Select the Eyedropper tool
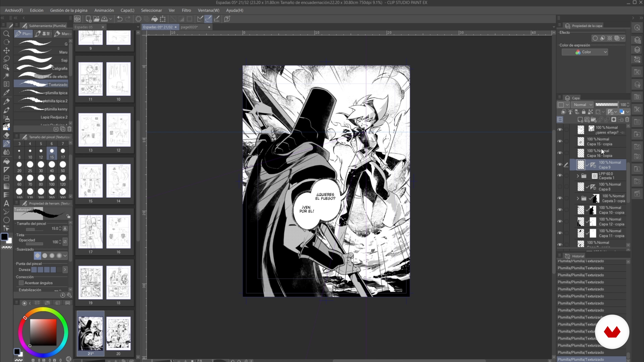Image resolution: width=644 pixels, height=362 pixels. coord(7,93)
